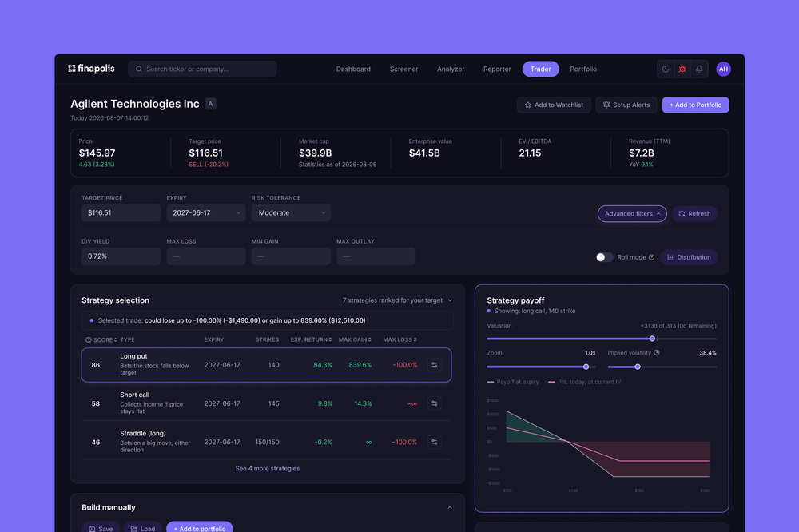
Task: Click the Max loss input field
Action: (x=206, y=256)
